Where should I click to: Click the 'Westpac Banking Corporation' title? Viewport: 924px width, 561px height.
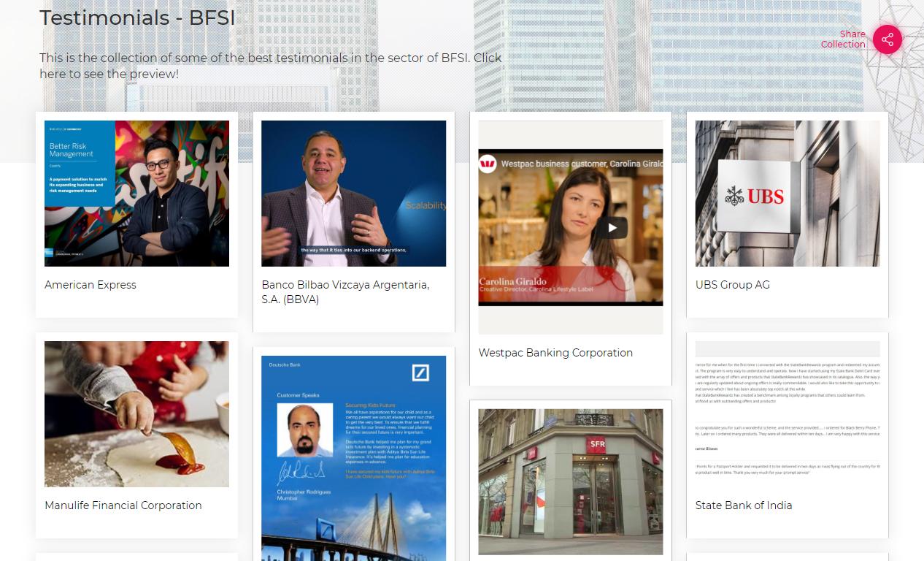(555, 353)
